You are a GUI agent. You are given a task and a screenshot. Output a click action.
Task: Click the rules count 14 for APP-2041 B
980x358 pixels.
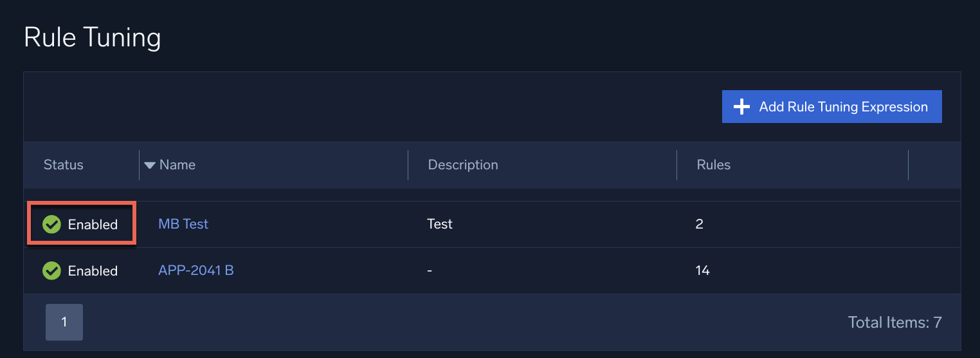(703, 270)
